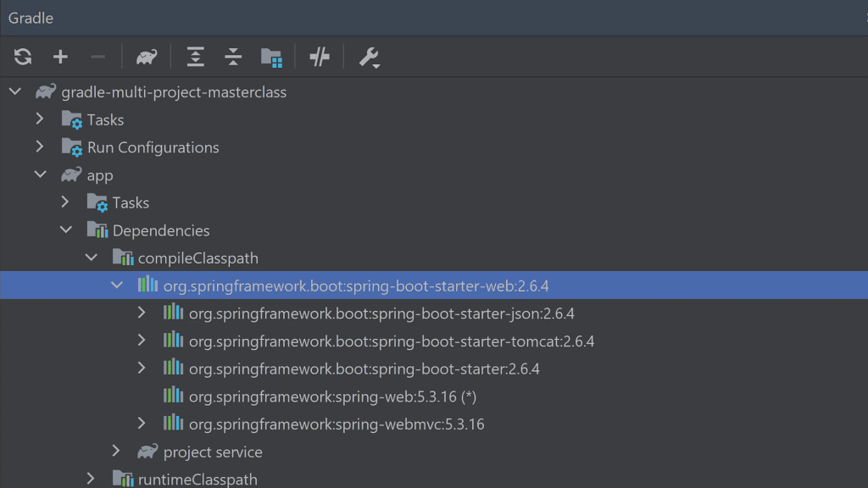Viewport: 868px width, 488px height.
Task: Toggle Gradle offline mode
Action: coord(320,57)
